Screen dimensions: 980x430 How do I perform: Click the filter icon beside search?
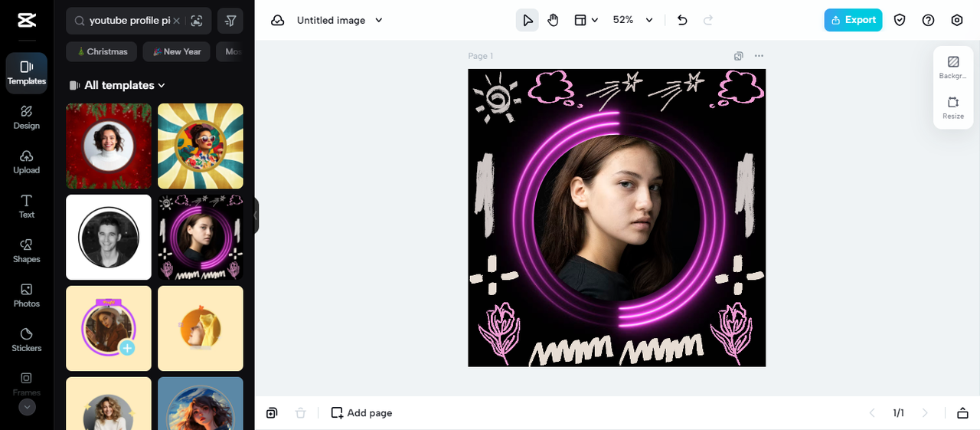[x=230, y=21]
